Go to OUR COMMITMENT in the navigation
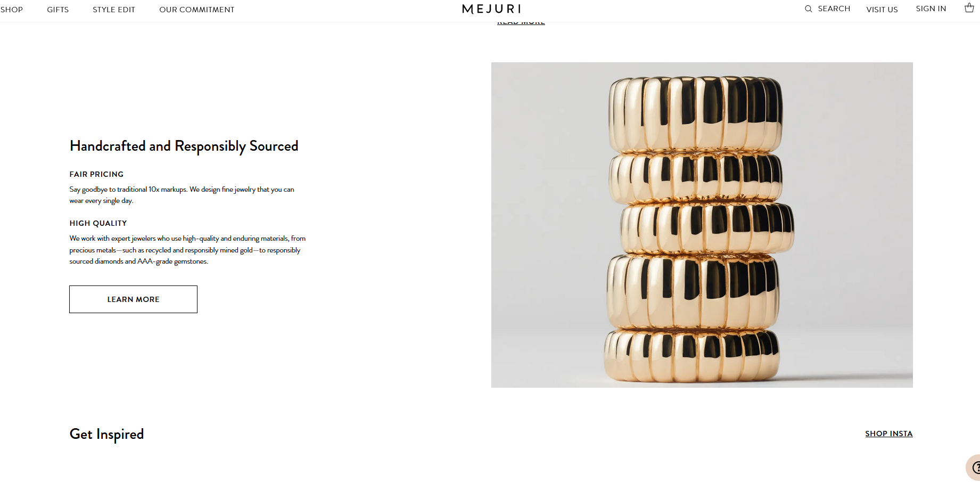This screenshot has width=980, height=482. pyautogui.click(x=197, y=10)
